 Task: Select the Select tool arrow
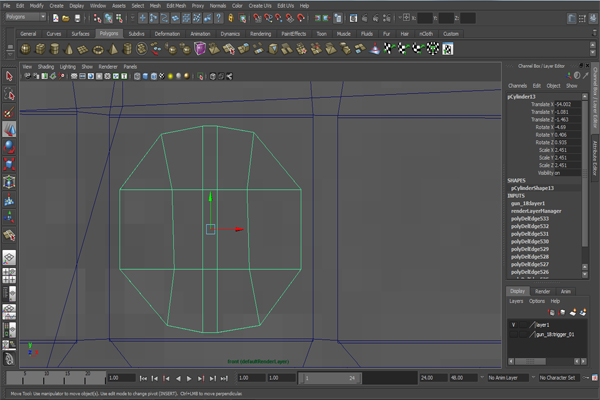[9, 76]
